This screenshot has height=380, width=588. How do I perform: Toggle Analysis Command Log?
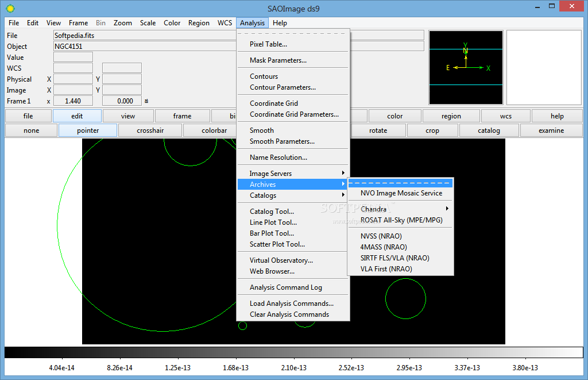(293, 287)
